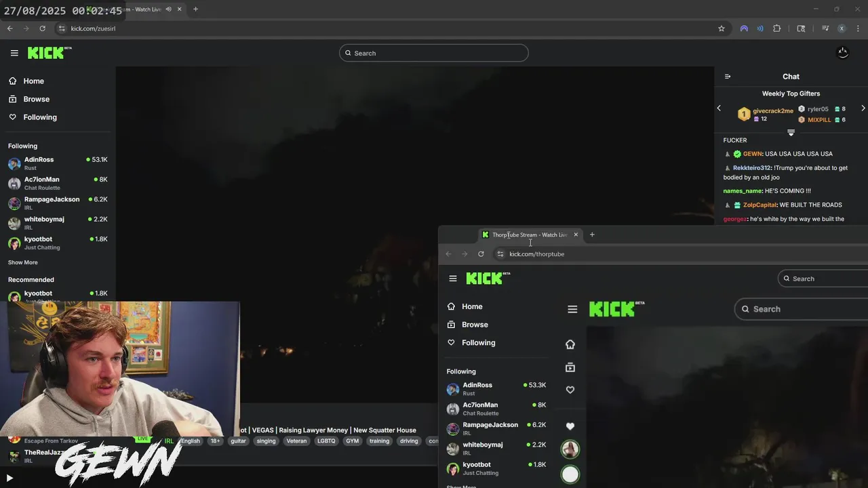Viewport: 868px width, 488px height.
Task: Click the streamer avatar thumbnail in ThorpTube stream
Action: click(570, 449)
